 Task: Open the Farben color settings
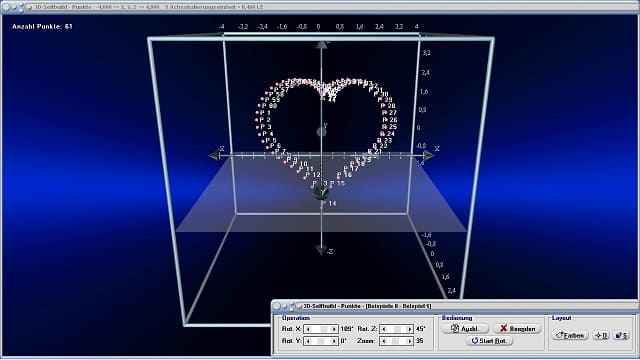point(570,335)
